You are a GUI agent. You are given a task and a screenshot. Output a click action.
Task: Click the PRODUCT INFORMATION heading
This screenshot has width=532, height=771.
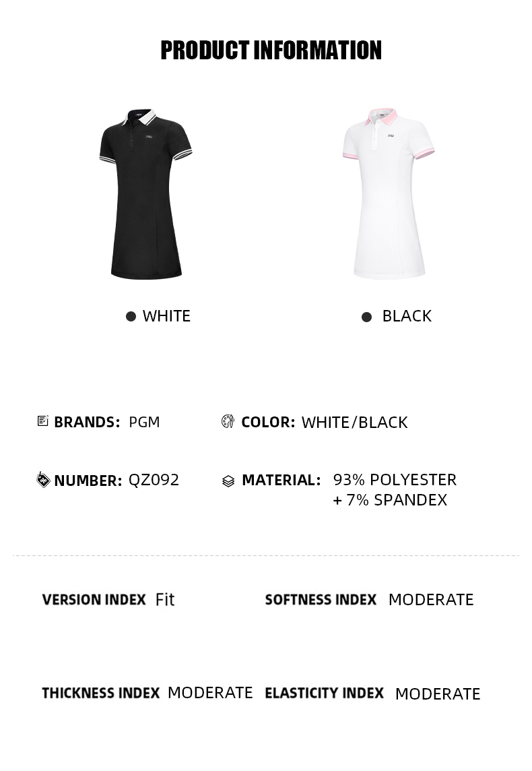tap(271, 51)
